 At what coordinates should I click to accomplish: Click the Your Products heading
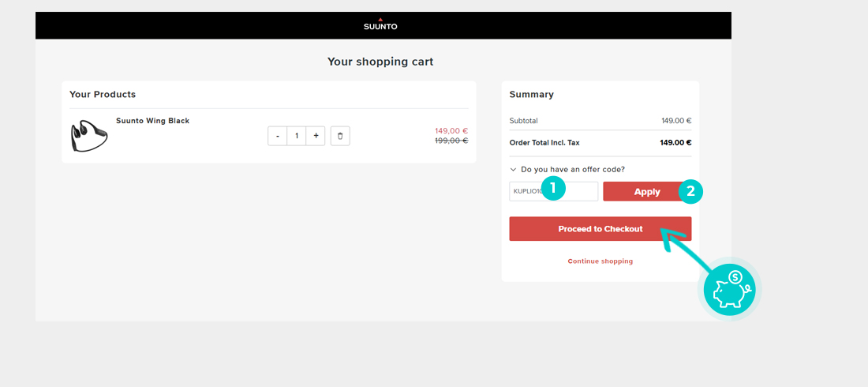point(103,94)
